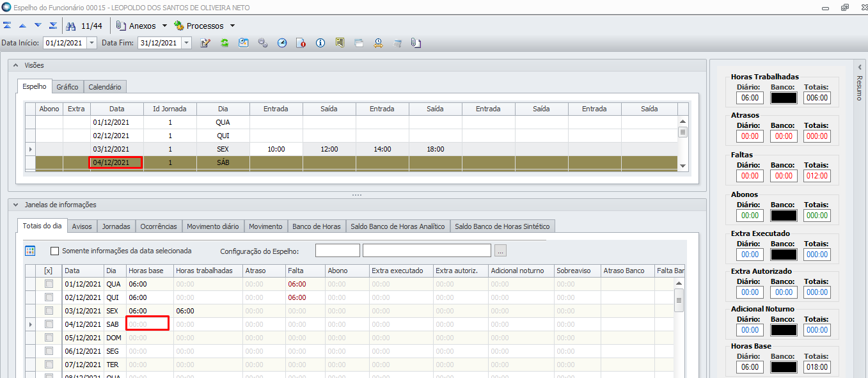The image size is (868, 378).
Task: Check the row checkbox for 04/12/2021
Action: (49, 324)
